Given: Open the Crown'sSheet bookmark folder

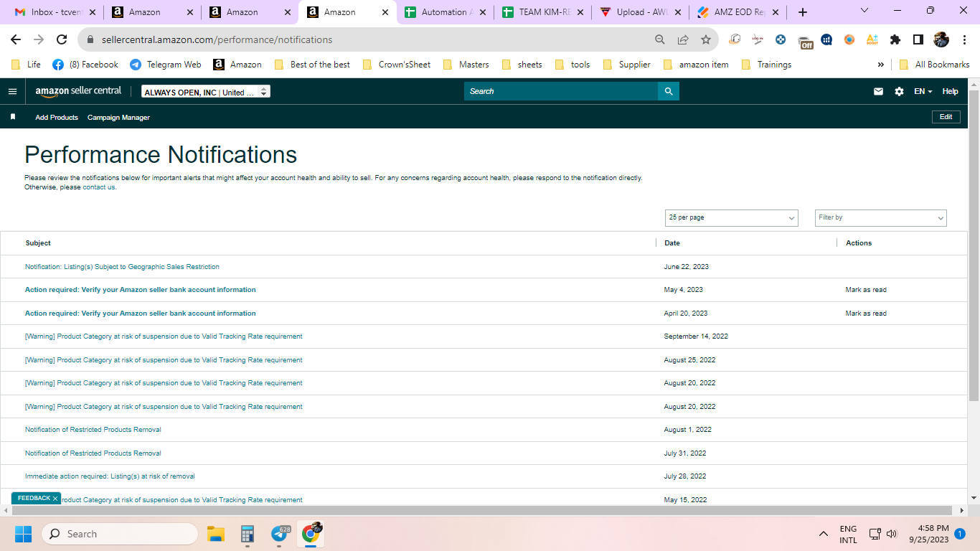Looking at the screenshot, I should point(396,65).
